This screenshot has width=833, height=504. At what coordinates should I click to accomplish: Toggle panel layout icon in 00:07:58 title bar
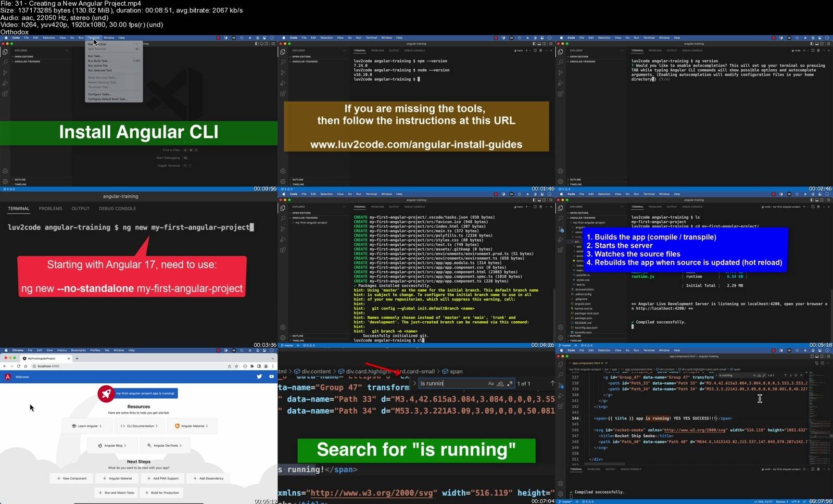tap(817, 356)
